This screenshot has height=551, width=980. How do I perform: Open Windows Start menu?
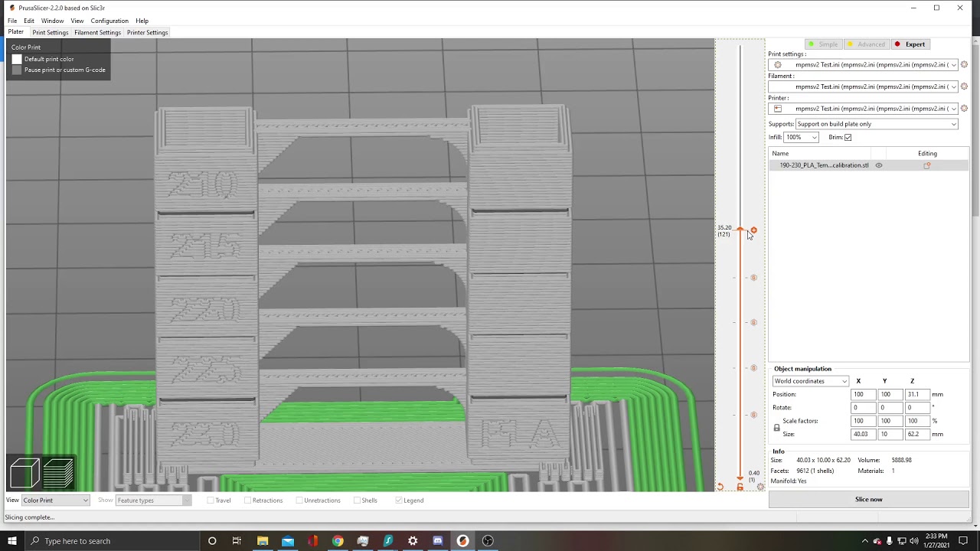click(12, 541)
